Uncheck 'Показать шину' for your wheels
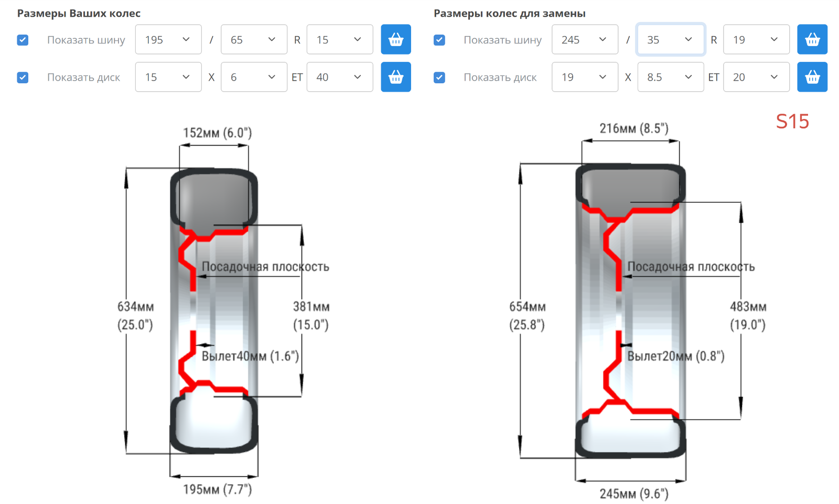Screen dimensions: 839x504 click(23, 40)
